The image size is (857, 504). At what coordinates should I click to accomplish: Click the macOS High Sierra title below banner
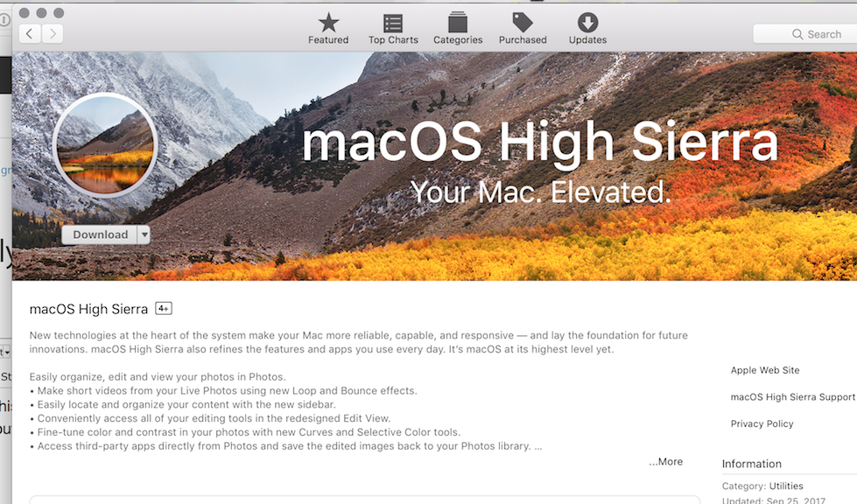click(x=88, y=309)
